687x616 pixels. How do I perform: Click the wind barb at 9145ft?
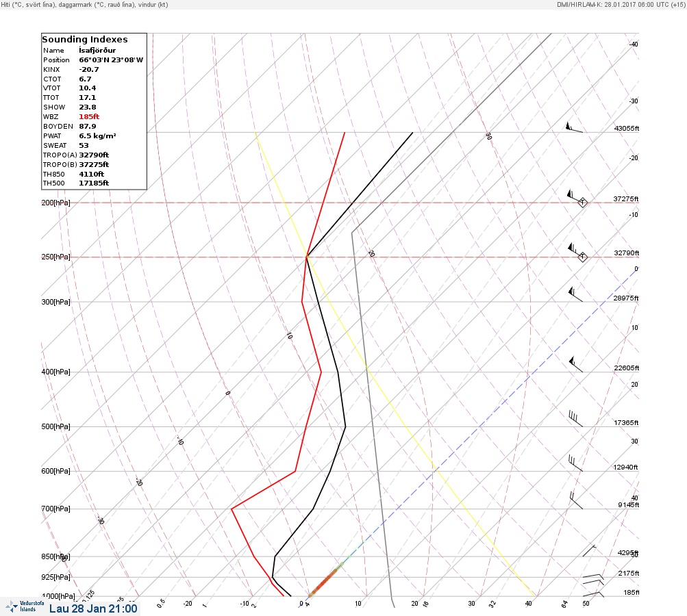pos(576,500)
